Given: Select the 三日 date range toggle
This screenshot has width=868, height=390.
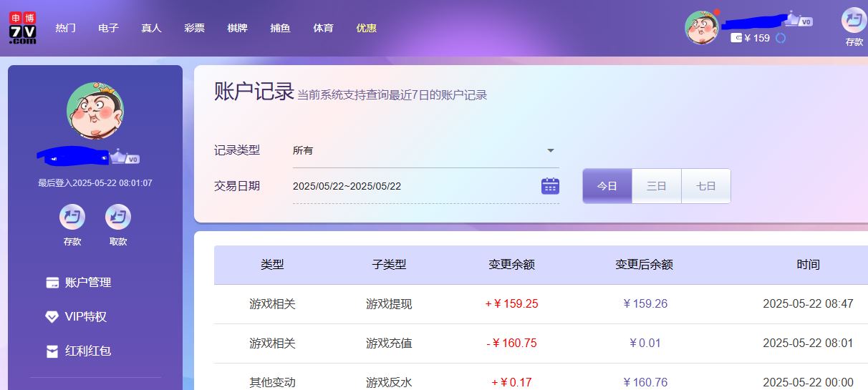Looking at the screenshot, I should coord(657,186).
